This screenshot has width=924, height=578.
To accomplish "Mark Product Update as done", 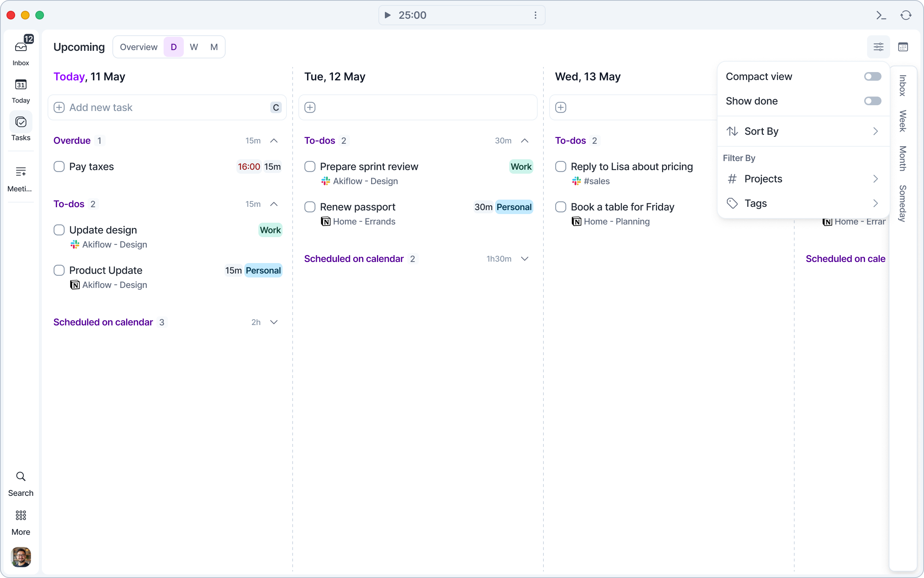I will coord(59,270).
